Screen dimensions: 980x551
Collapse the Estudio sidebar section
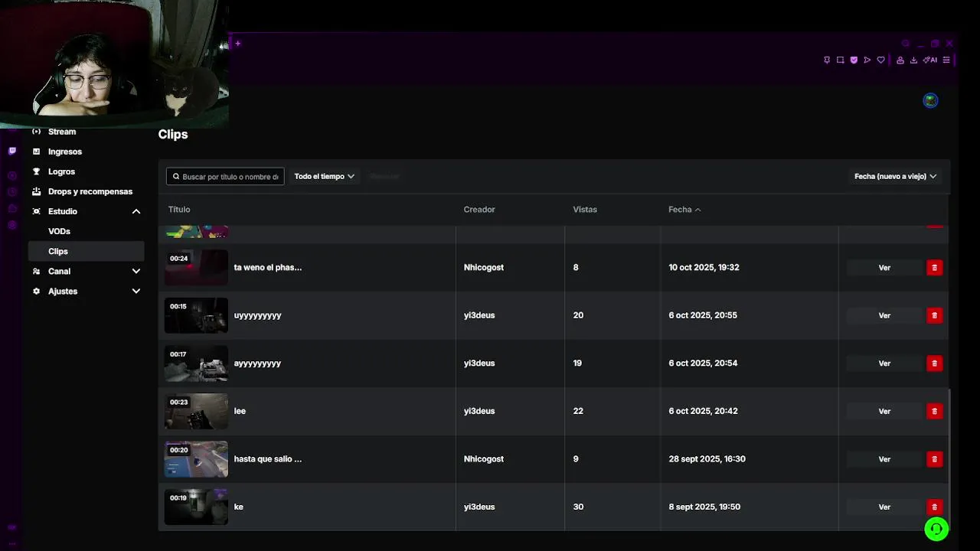point(136,211)
